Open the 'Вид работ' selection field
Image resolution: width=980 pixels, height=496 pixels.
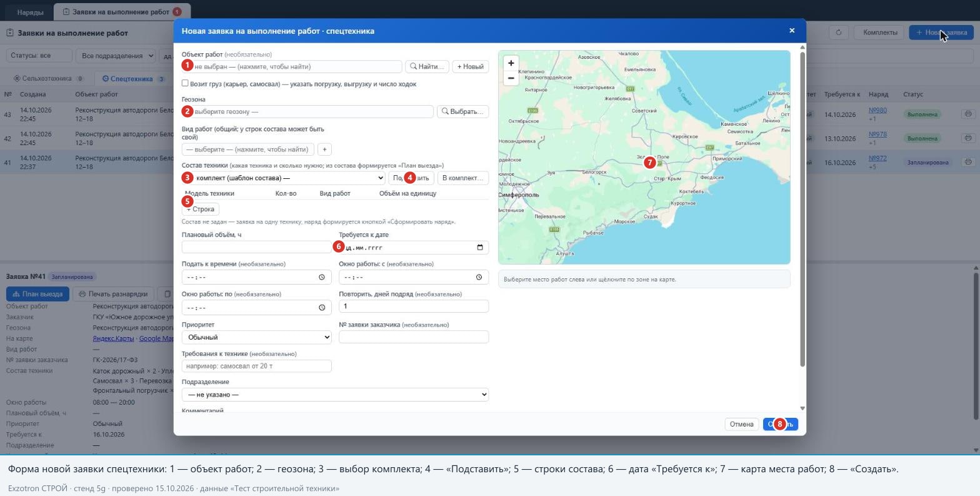coord(248,149)
